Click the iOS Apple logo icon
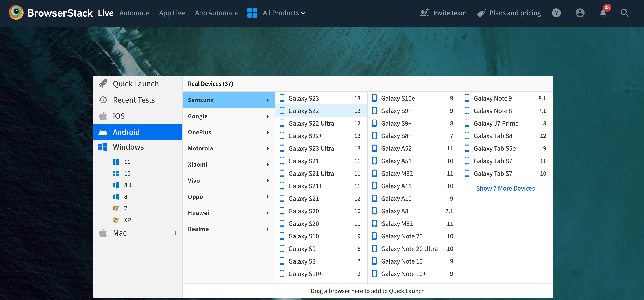The height and width of the screenshot is (300, 644). pyautogui.click(x=103, y=116)
